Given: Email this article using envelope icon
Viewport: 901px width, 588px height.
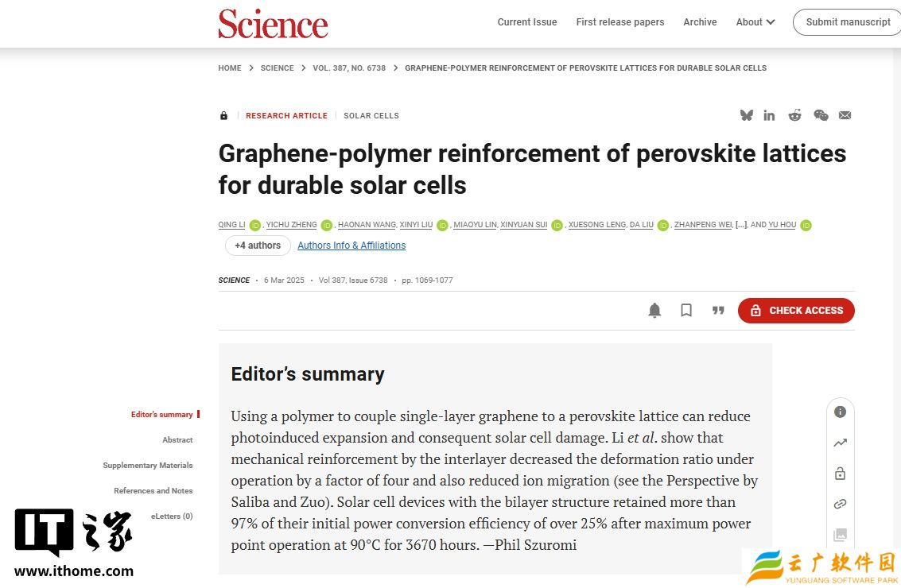Looking at the screenshot, I should (845, 115).
